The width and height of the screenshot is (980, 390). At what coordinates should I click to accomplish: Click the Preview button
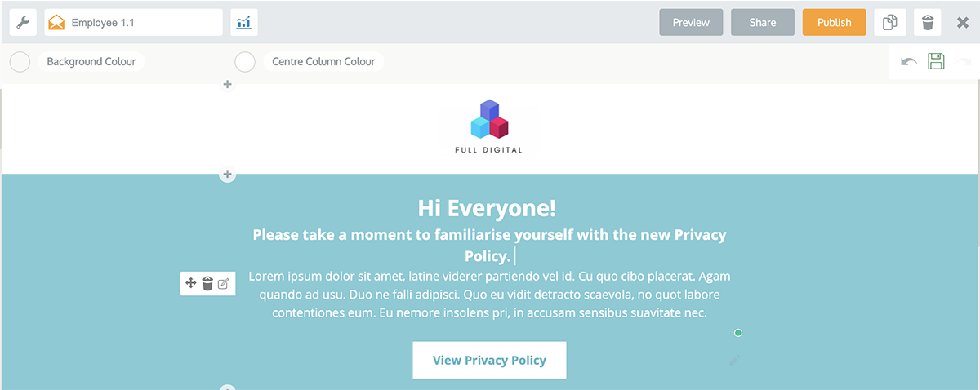(691, 23)
